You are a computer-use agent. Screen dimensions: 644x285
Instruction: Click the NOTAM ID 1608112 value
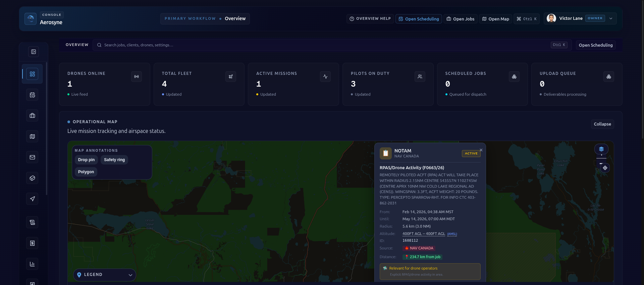(x=410, y=241)
